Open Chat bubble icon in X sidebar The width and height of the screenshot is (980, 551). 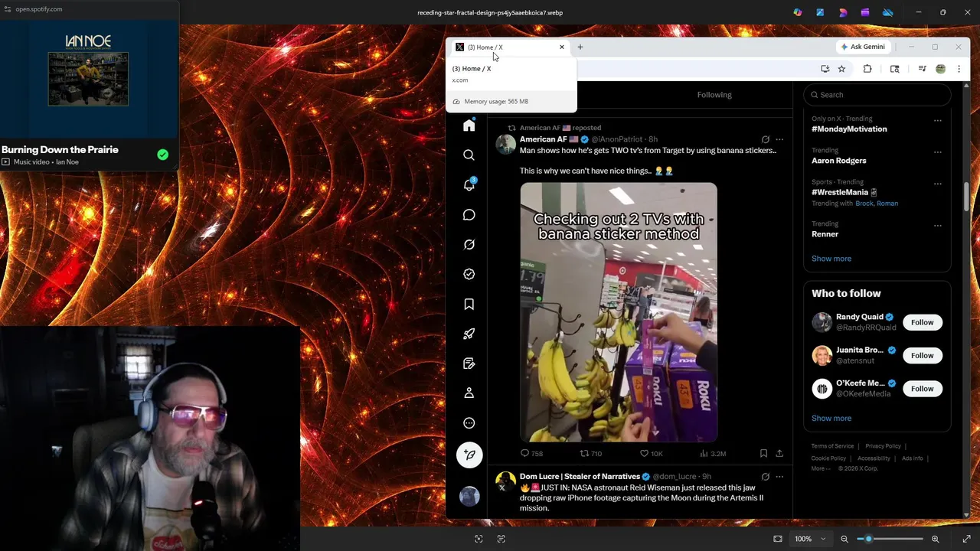coord(469,215)
